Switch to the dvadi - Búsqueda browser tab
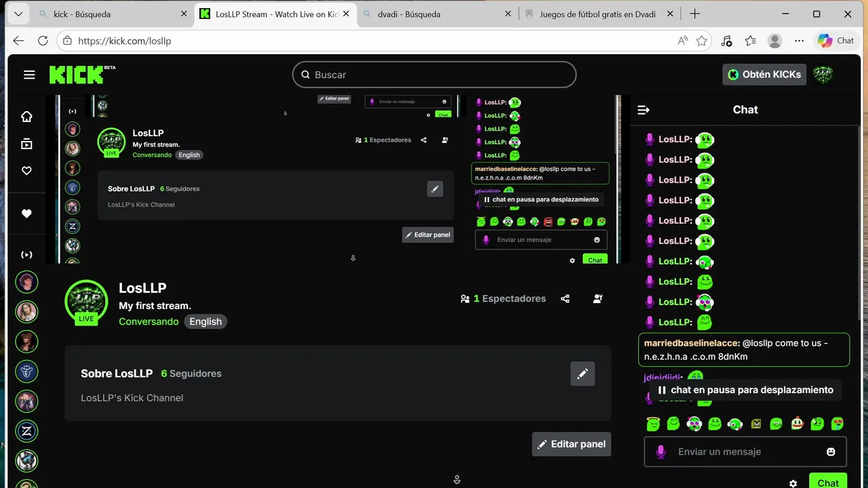This screenshot has height=488, width=868. (438, 14)
